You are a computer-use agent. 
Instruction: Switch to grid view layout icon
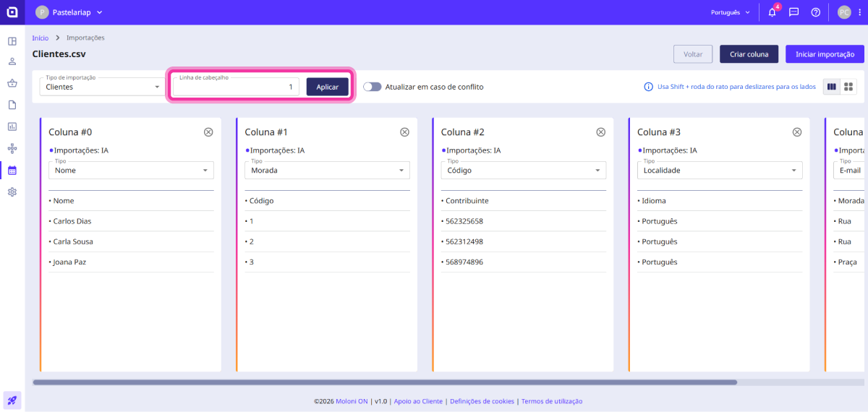849,87
